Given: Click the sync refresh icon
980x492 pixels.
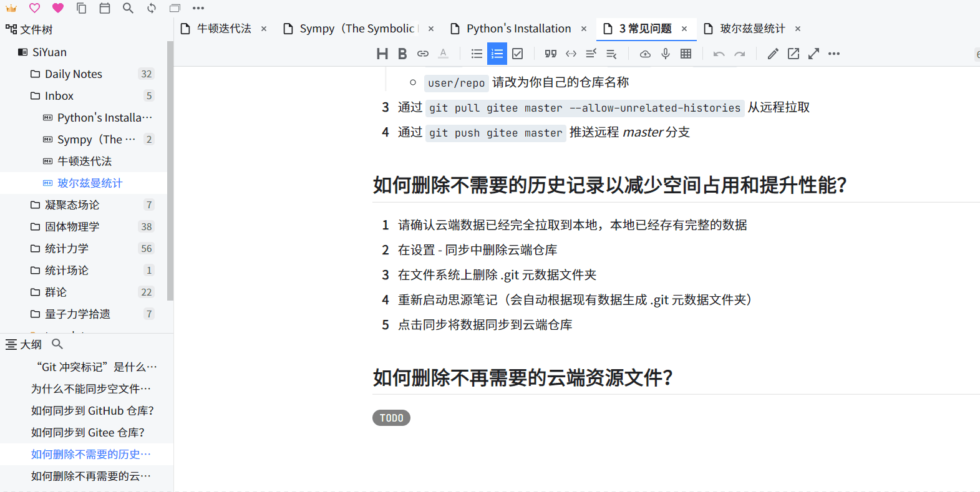Looking at the screenshot, I should tap(152, 8).
